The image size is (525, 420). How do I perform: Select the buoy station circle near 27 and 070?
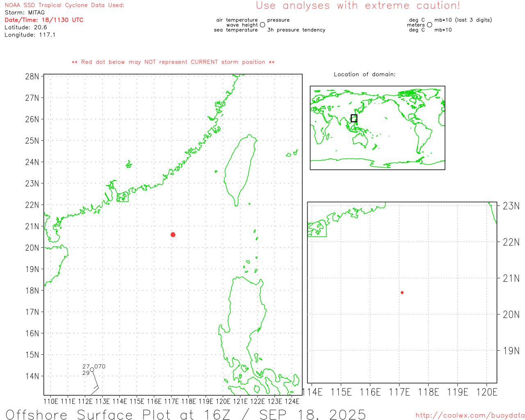[x=92, y=370]
